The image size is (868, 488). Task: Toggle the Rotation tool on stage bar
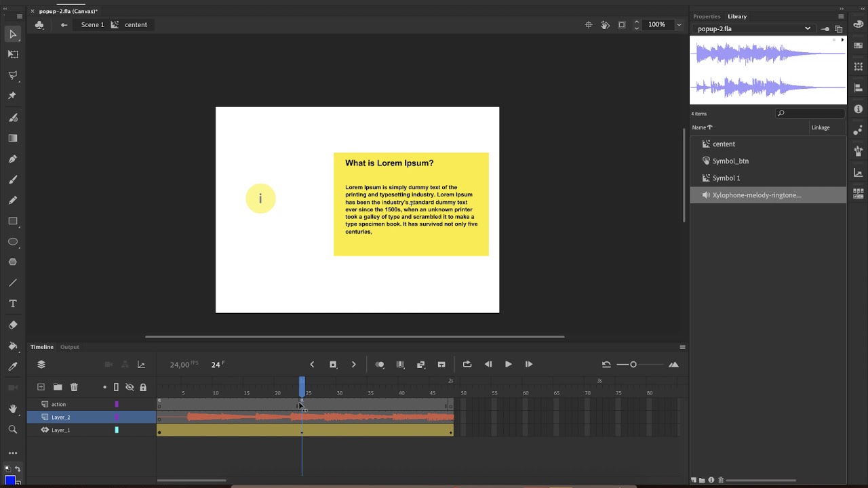point(606,25)
